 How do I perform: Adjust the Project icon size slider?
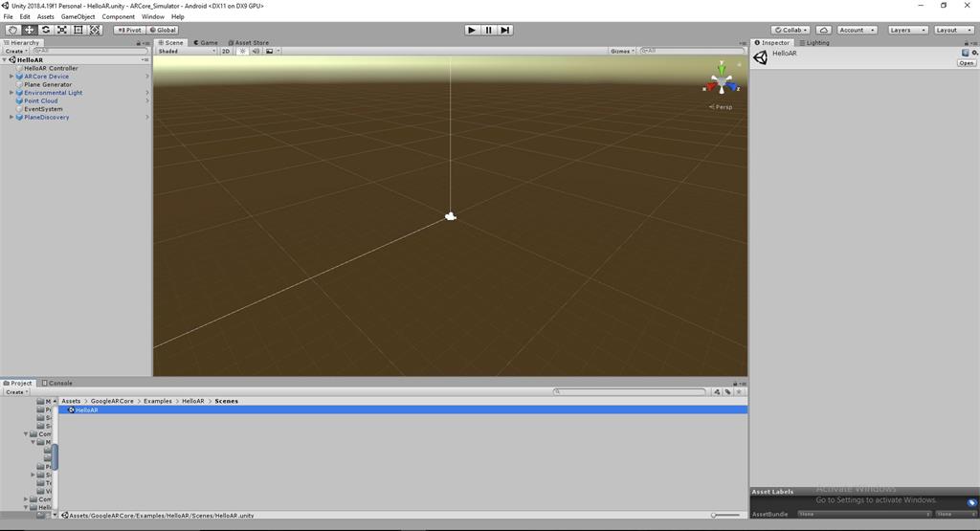click(x=725, y=516)
